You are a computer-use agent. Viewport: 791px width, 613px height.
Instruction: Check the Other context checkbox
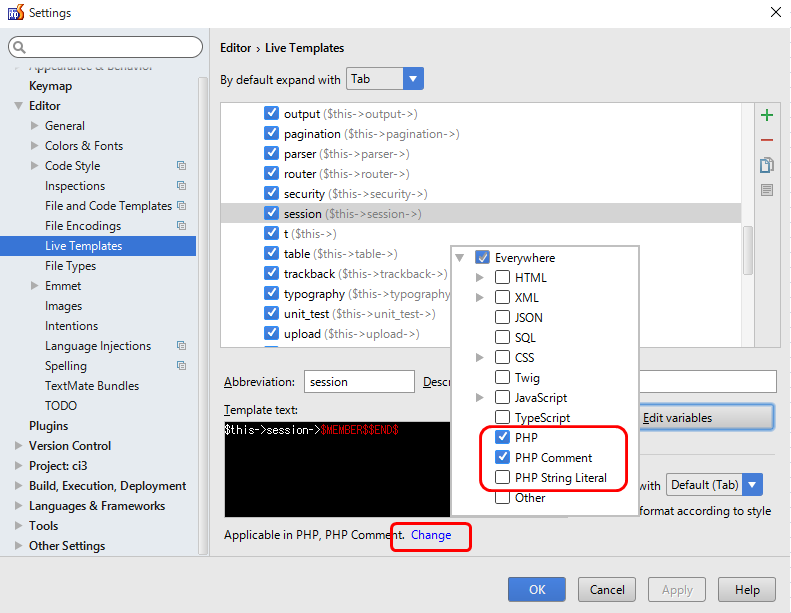tap(502, 497)
